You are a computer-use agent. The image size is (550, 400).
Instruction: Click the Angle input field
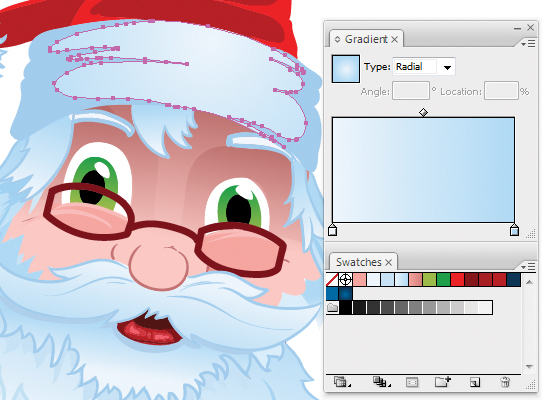click(x=411, y=91)
